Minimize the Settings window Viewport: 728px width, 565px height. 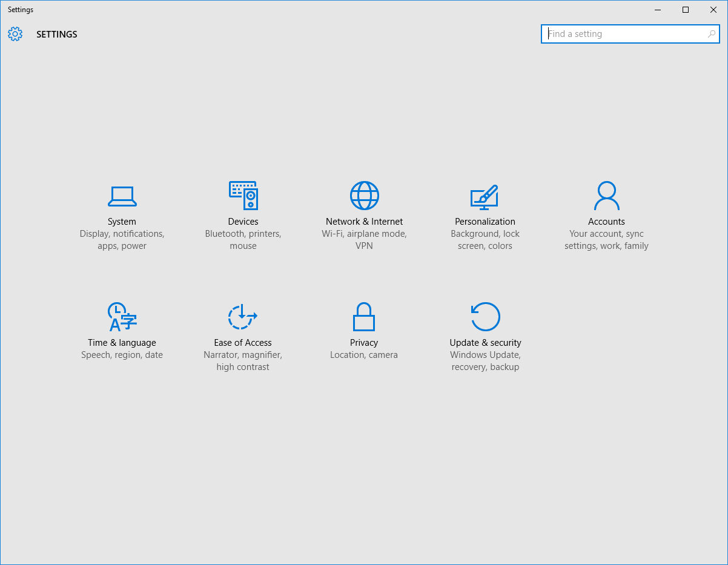(x=658, y=10)
